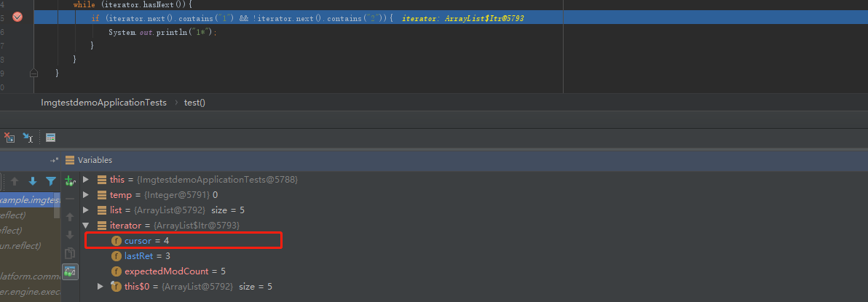
Task: Toggle the show watches glasses button
Action: (x=70, y=271)
